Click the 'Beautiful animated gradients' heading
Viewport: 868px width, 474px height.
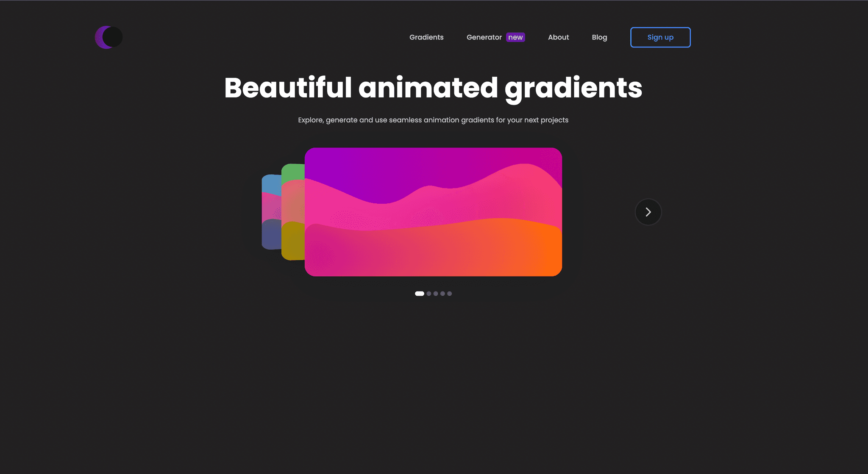pos(433,88)
